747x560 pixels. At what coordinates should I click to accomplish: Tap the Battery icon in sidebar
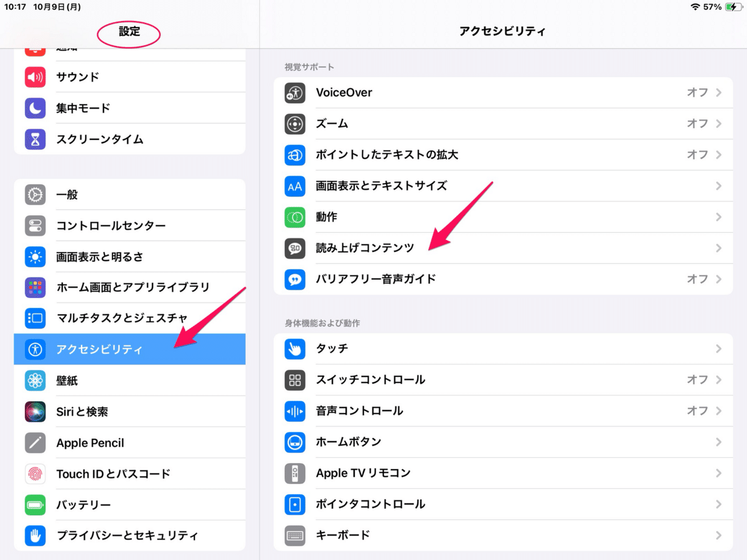(x=35, y=505)
